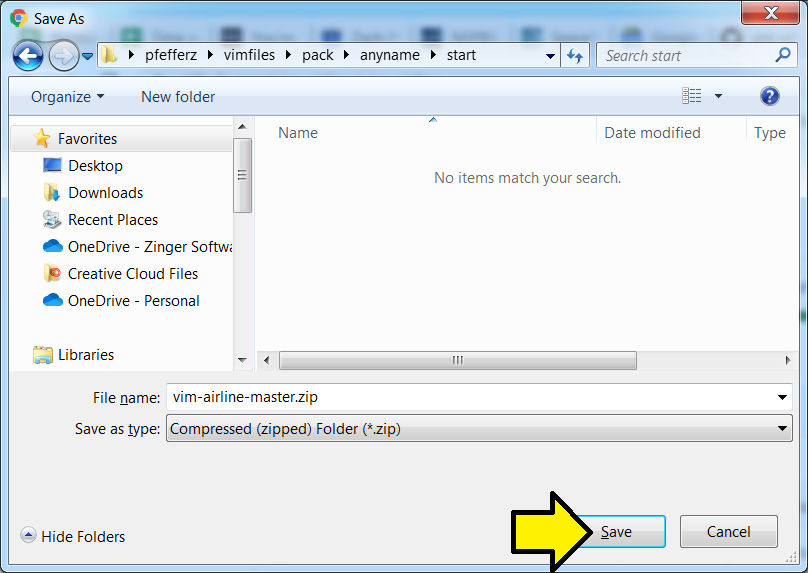
Task: Click the Downloads folder icon
Action: coord(52,192)
